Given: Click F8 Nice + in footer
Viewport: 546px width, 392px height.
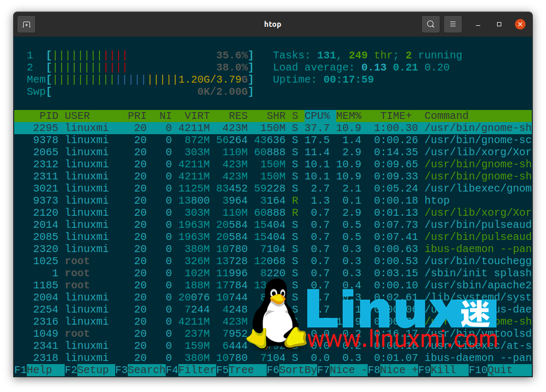Looking at the screenshot, I should [393, 370].
